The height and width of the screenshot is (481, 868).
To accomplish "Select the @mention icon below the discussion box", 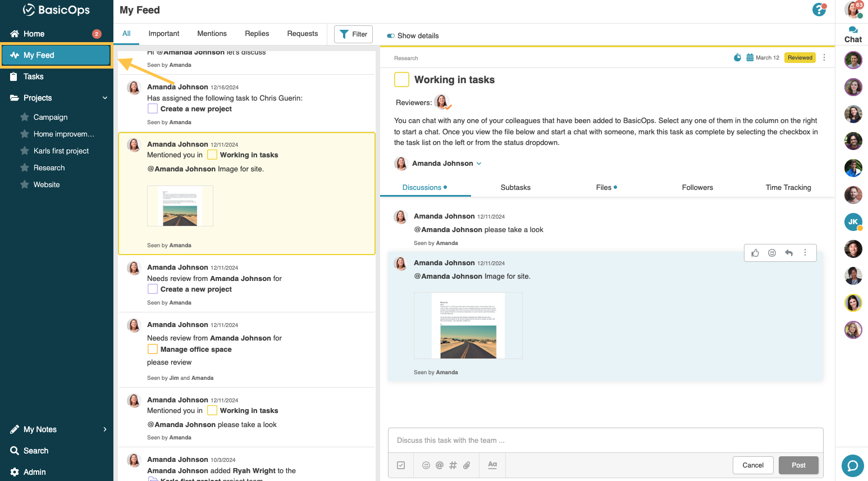I will point(440,465).
